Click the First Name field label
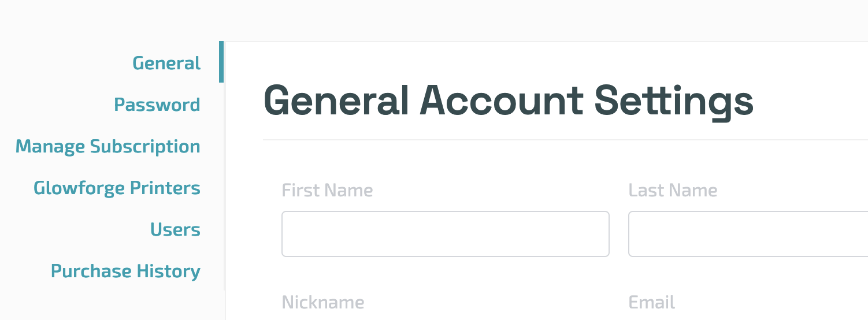This screenshot has width=868, height=320. coord(327,190)
